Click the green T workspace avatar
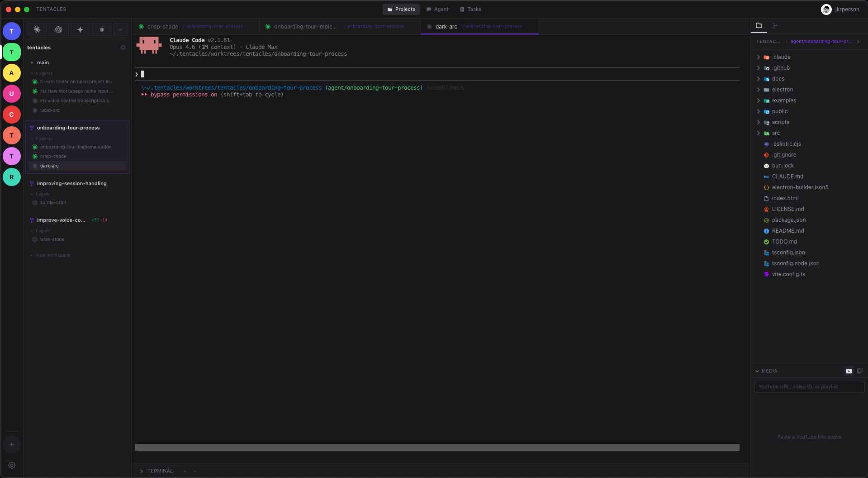 point(12,52)
